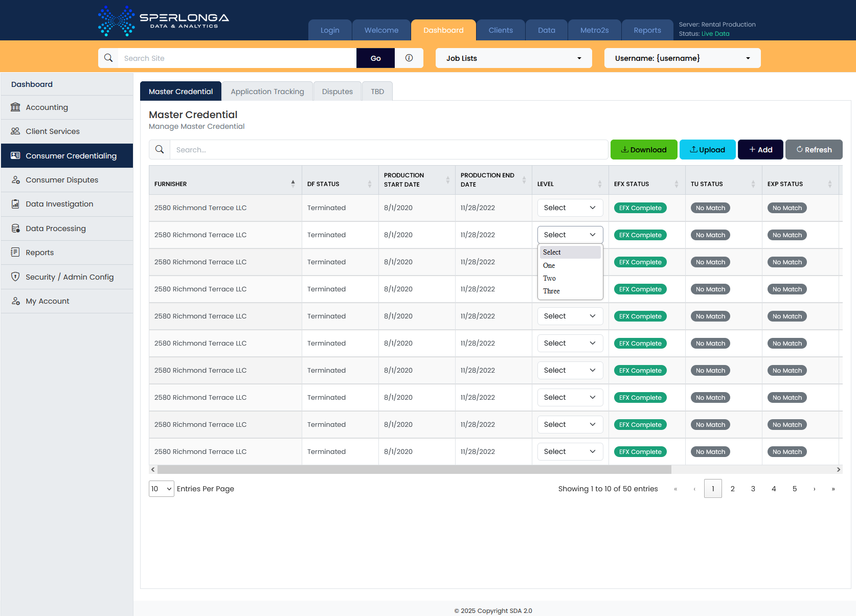Click the Security shield icon in sidebar

15,277
